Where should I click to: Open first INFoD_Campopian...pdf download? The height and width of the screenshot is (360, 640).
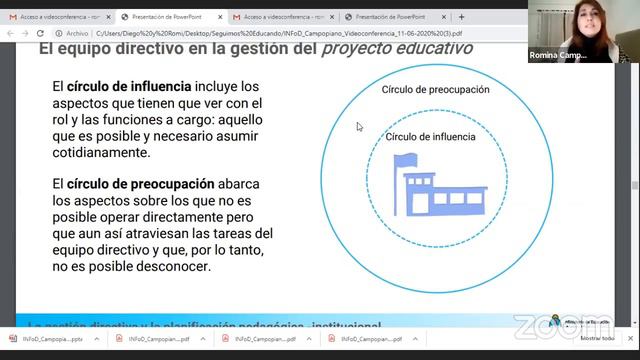159,339
